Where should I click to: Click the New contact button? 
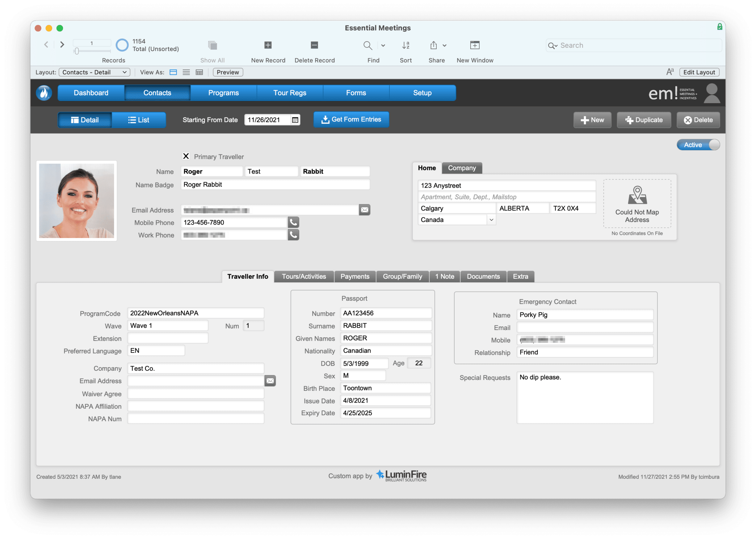(592, 120)
